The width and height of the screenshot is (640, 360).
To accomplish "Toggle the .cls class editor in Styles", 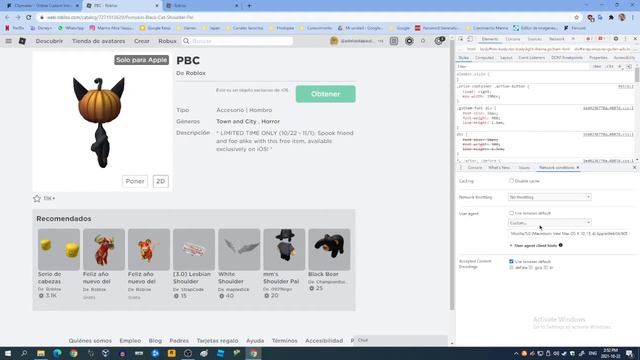I will point(609,67).
